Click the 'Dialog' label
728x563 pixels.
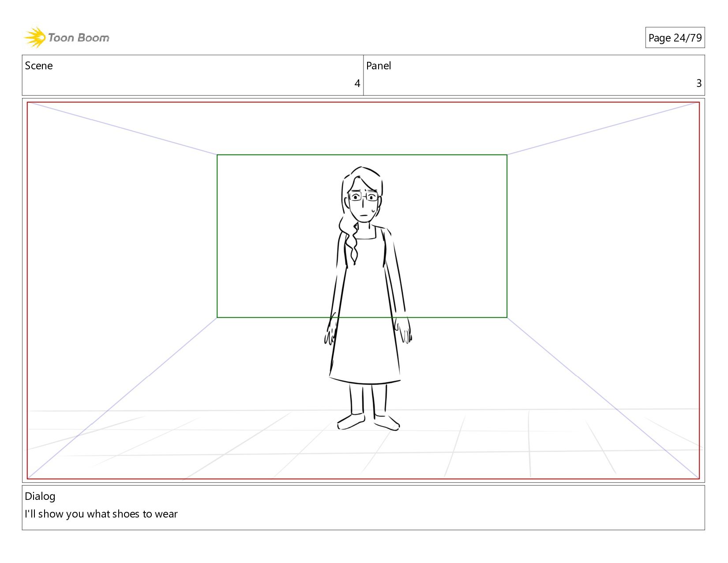[40, 496]
